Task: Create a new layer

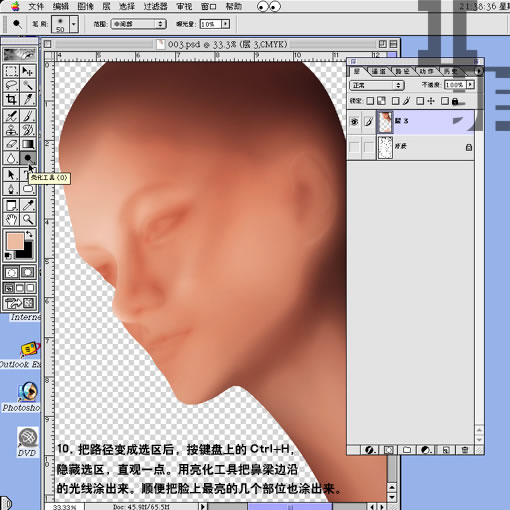Action: 446,450
